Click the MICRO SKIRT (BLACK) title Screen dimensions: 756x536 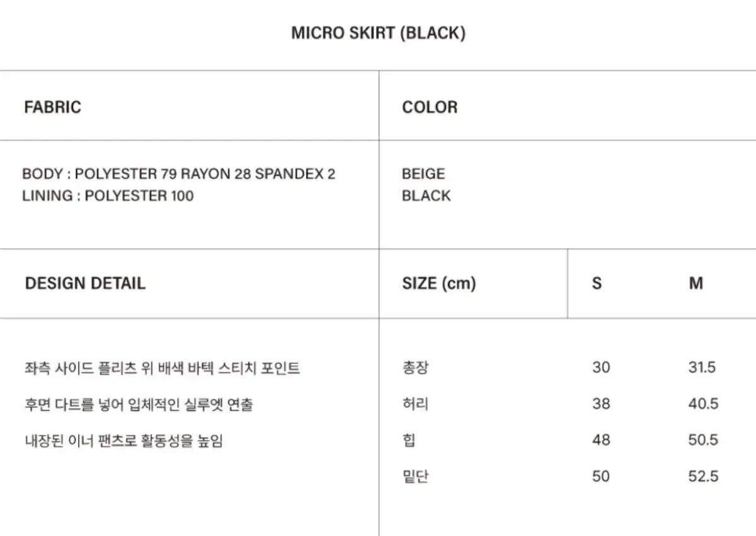point(378,33)
